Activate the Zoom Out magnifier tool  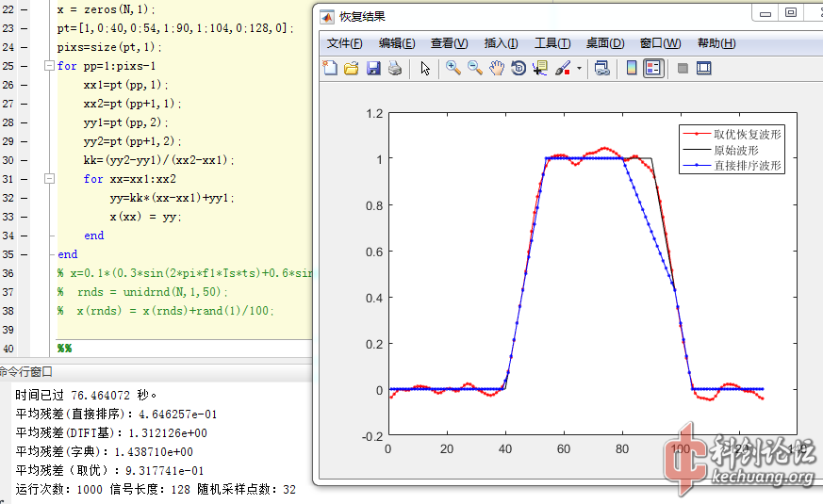coord(475,68)
